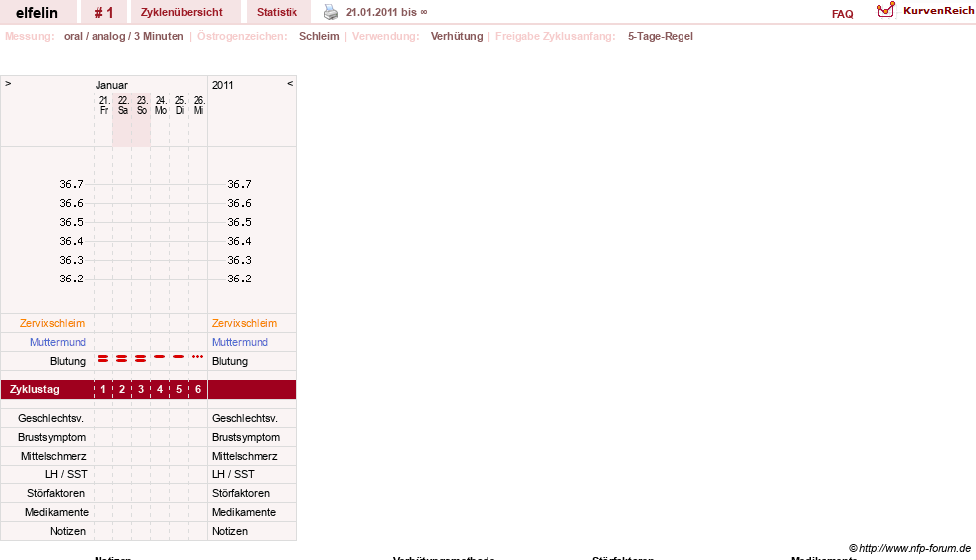This screenshot has width=976, height=560.
Task: Click the Januar month label
Action: click(111, 85)
